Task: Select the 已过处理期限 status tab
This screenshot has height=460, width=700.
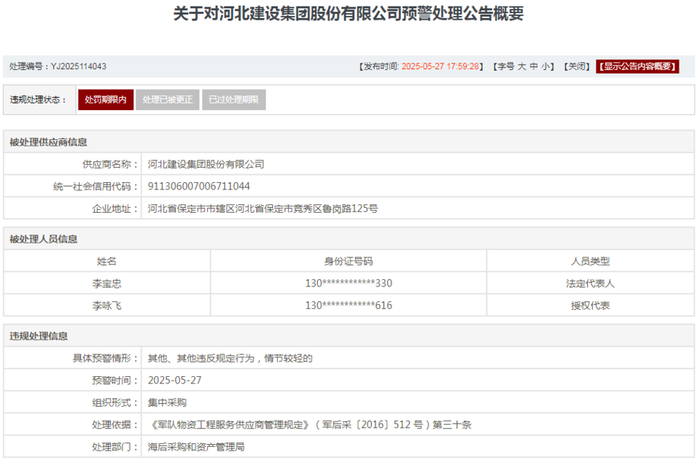Action: coord(234,100)
